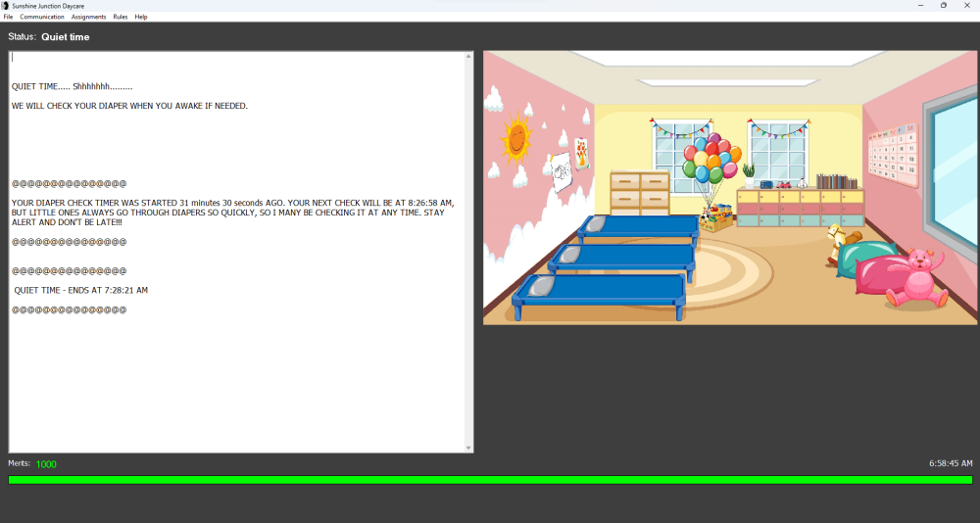The width and height of the screenshot is (980, 523).
Task: Click the 'WE WILL CHECK YOUR DIAPER' line
Action: coord(129,106)
